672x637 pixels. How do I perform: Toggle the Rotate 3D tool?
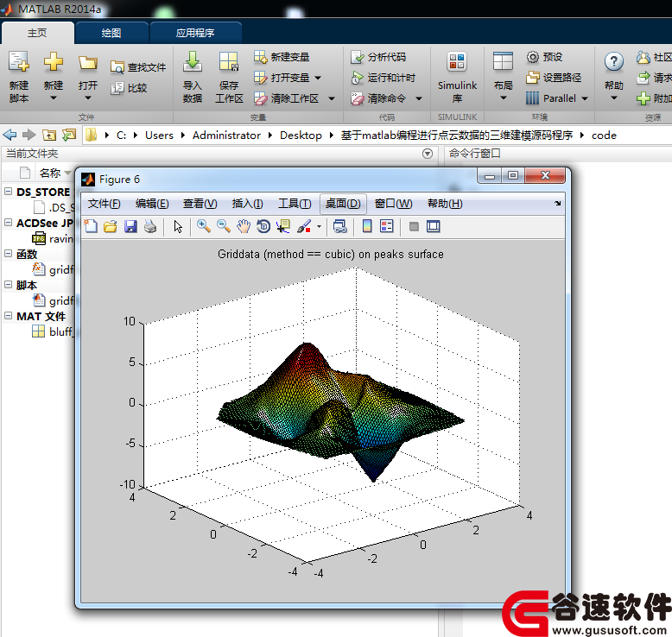coord(263,226)
